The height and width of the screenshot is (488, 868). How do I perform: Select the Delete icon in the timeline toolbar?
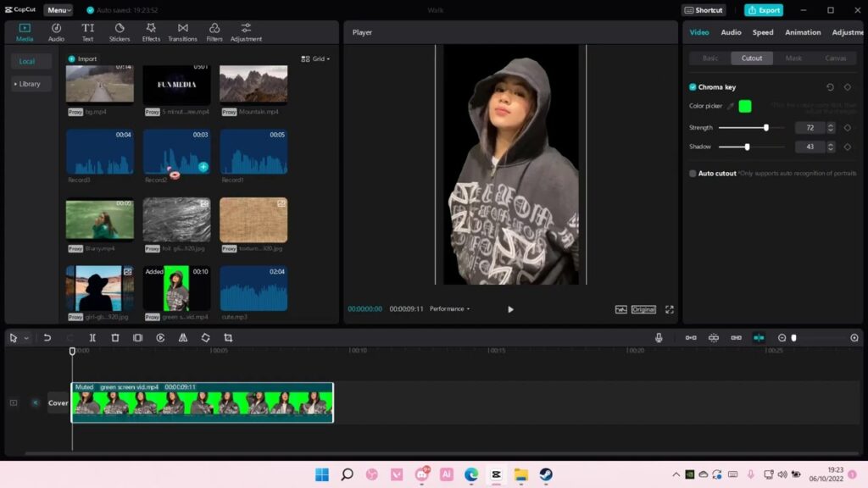pyautogui.click(x=115, y=338)
